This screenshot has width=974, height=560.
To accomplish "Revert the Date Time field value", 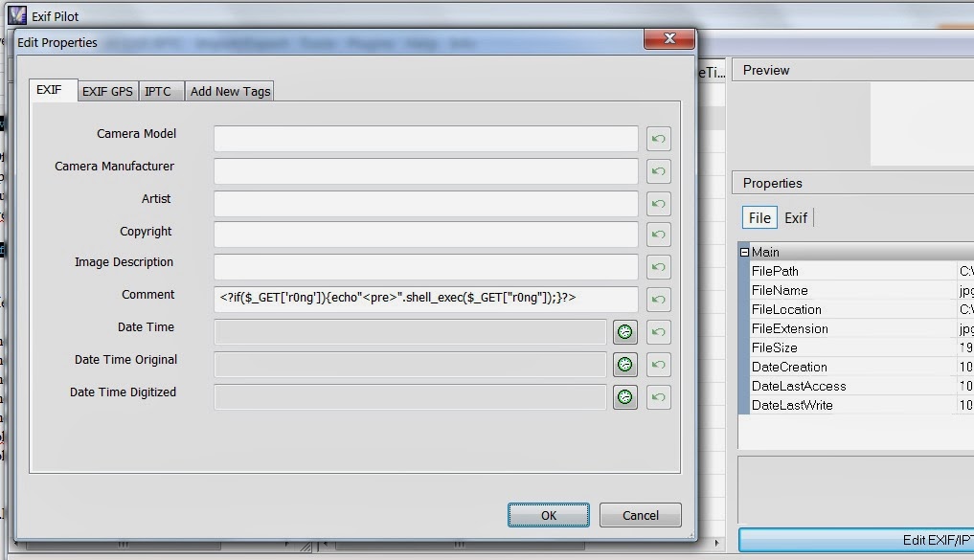I will 659,332.
